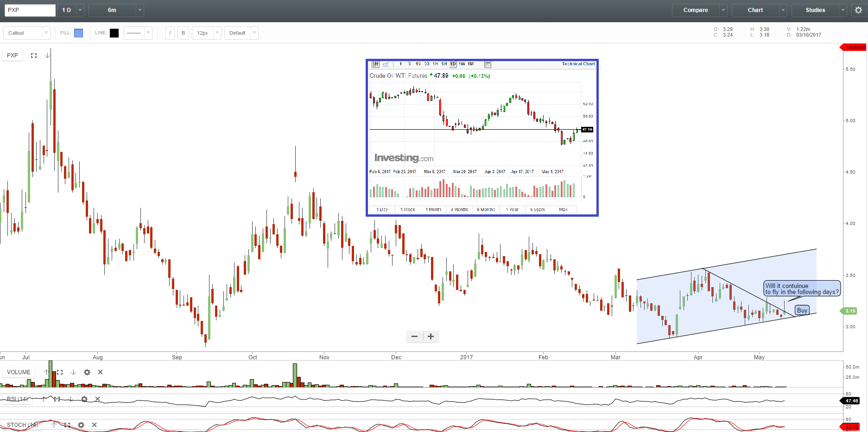The image size is (868, 432).
Task: Toggle bold text for the Callout annotation
Action: click(183, 32)
